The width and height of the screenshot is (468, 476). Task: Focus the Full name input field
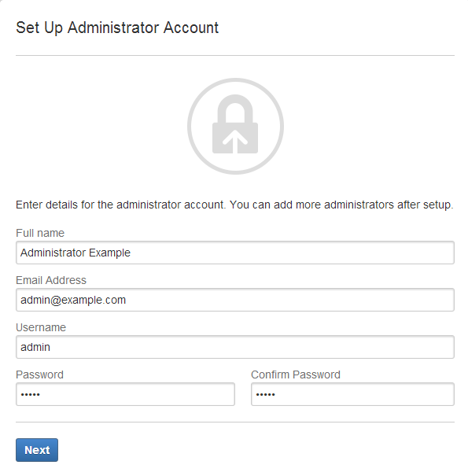click(235, 253)
